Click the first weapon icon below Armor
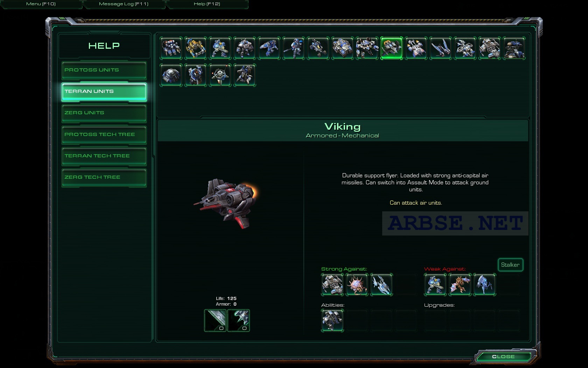Viewport: 588px width, 368px height. 215,320
